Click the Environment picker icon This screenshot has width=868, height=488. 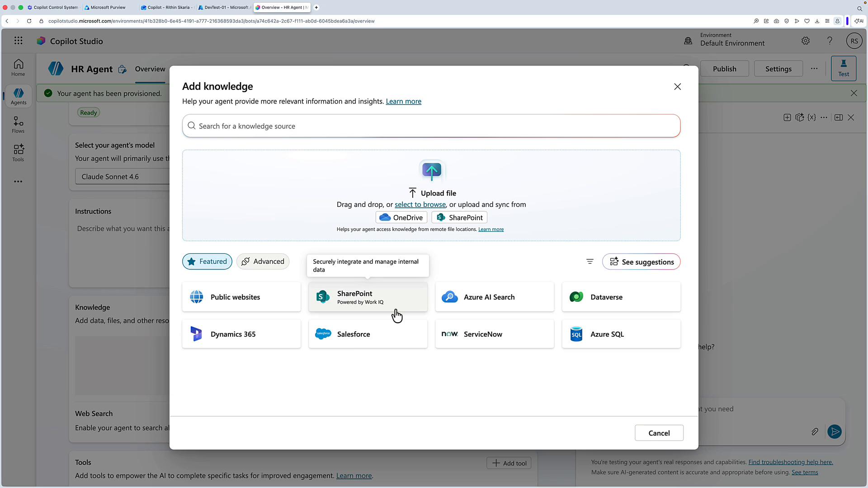688,41
